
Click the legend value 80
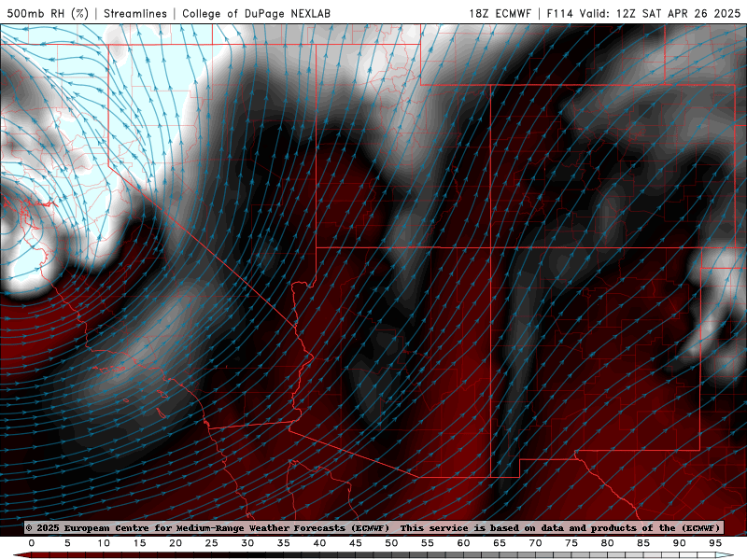[x=607, y=543]
